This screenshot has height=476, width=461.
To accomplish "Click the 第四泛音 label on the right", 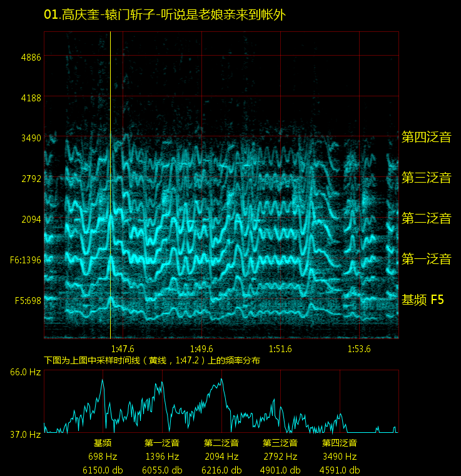I will coord(426,137).
